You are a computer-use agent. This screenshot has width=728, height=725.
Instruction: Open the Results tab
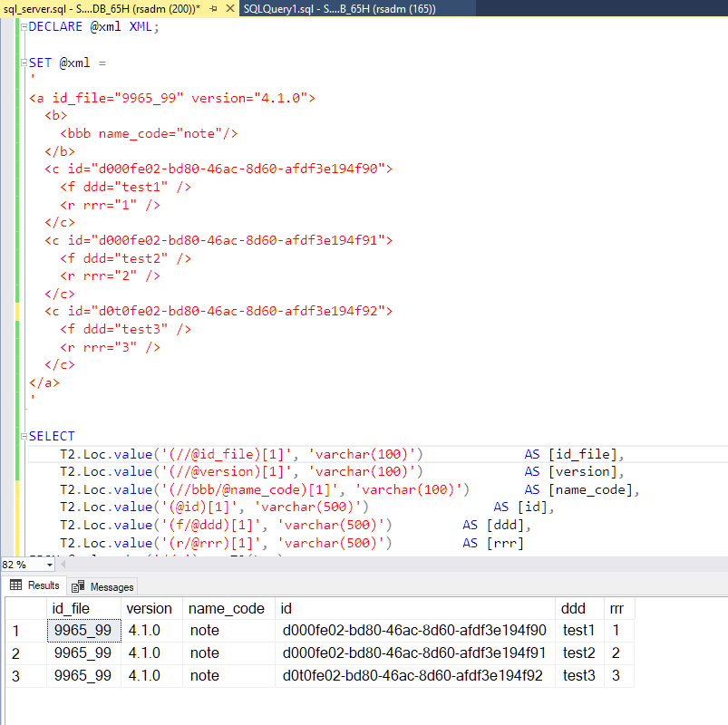tap(34, 585)
